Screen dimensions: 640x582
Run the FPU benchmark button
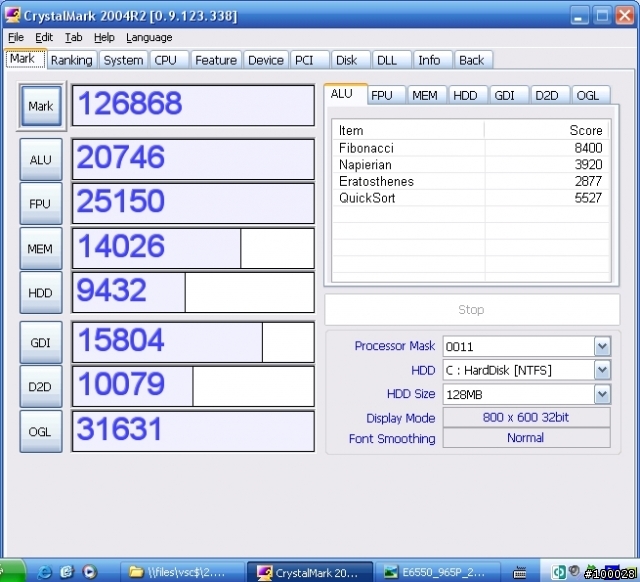click(41, 204)
